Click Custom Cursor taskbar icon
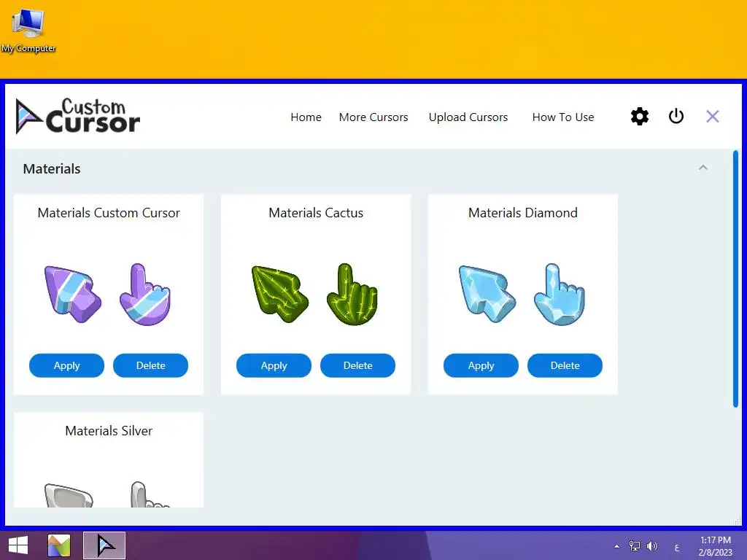 click(x=104, y=545)
